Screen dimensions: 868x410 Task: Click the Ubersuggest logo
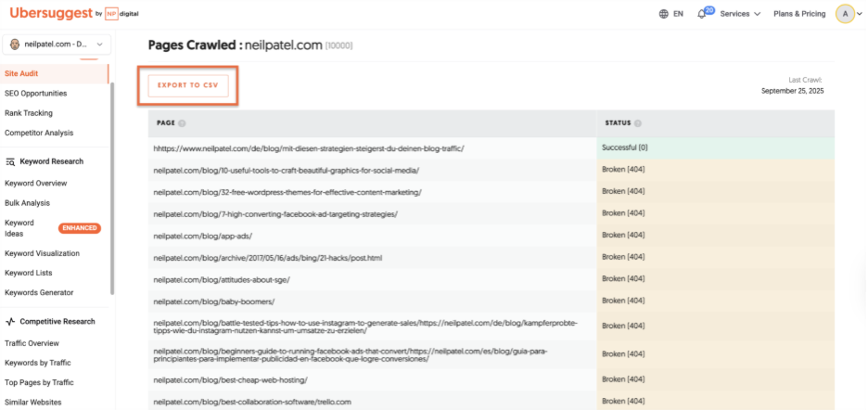click(51, 13)
